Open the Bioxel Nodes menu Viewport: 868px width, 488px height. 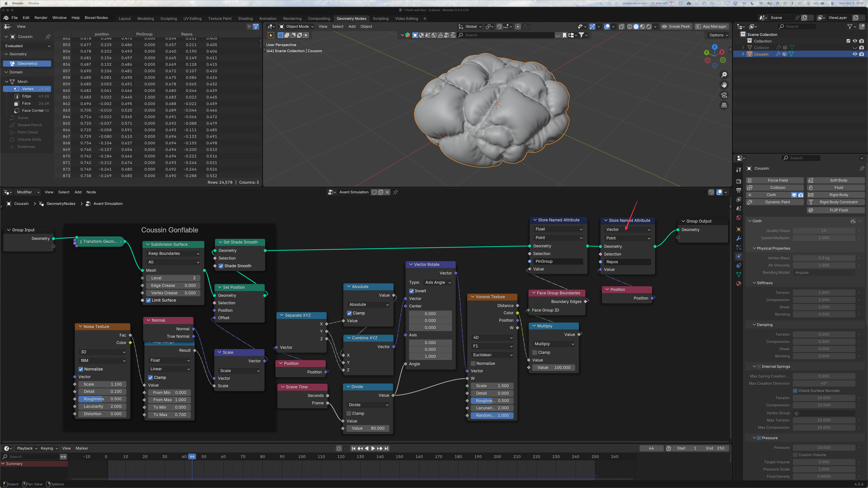[96, 18]
